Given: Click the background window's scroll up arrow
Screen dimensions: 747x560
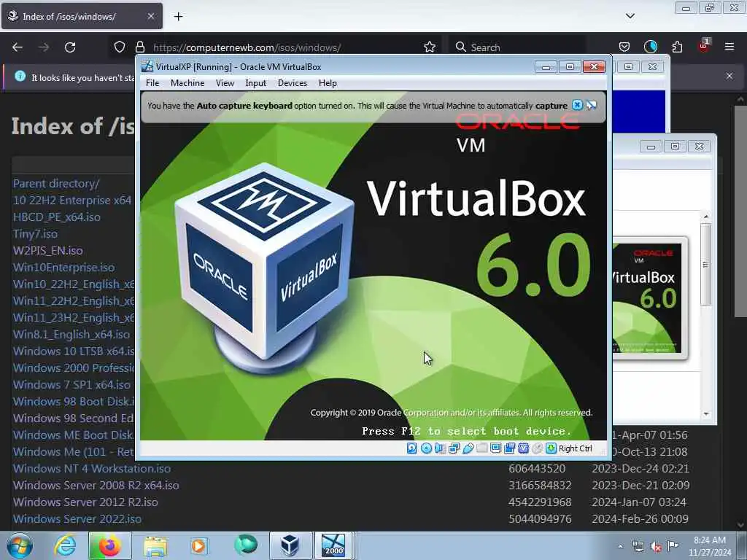Looking at the screenshot, I should pyautogui.click(x=706, y=216).
